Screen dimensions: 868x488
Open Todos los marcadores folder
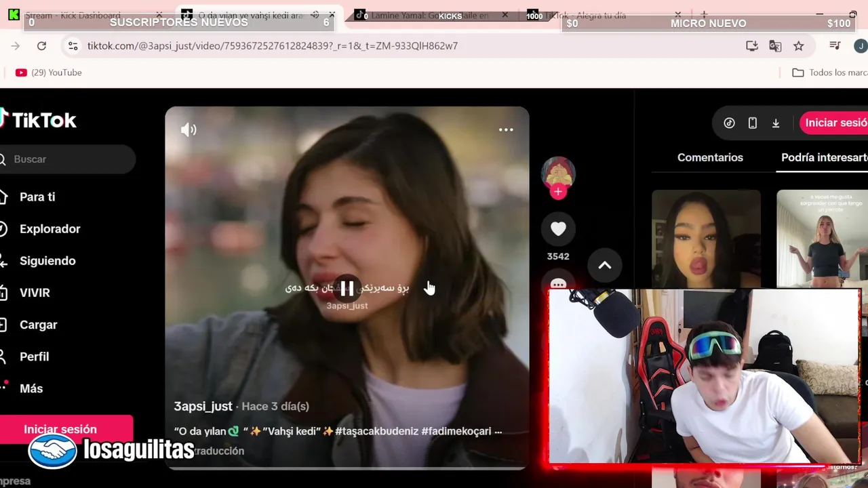coord(830,73)
